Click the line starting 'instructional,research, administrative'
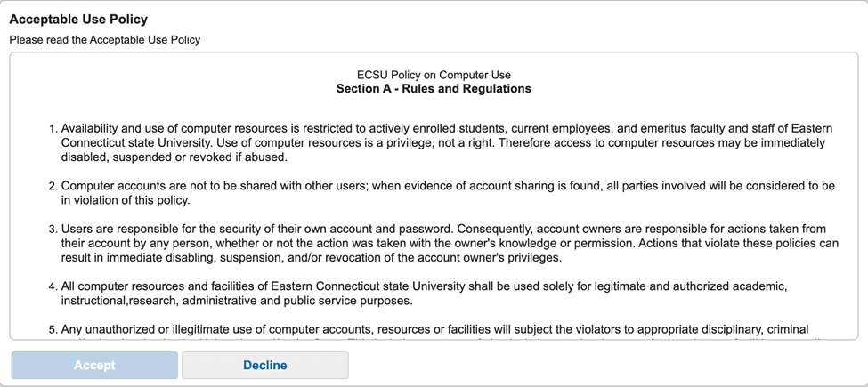This screenshot has height=387, width=868. pos(237,302)
